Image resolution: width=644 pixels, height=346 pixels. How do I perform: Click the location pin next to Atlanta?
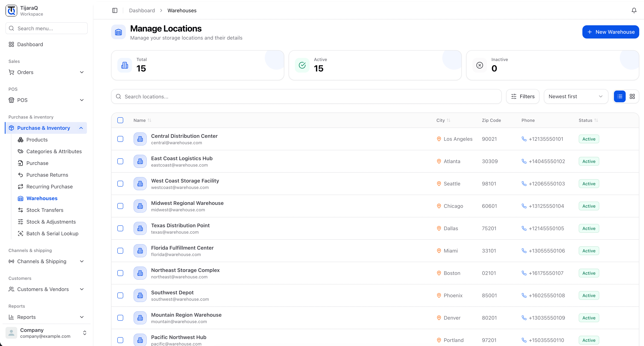[x=439, y=161]
